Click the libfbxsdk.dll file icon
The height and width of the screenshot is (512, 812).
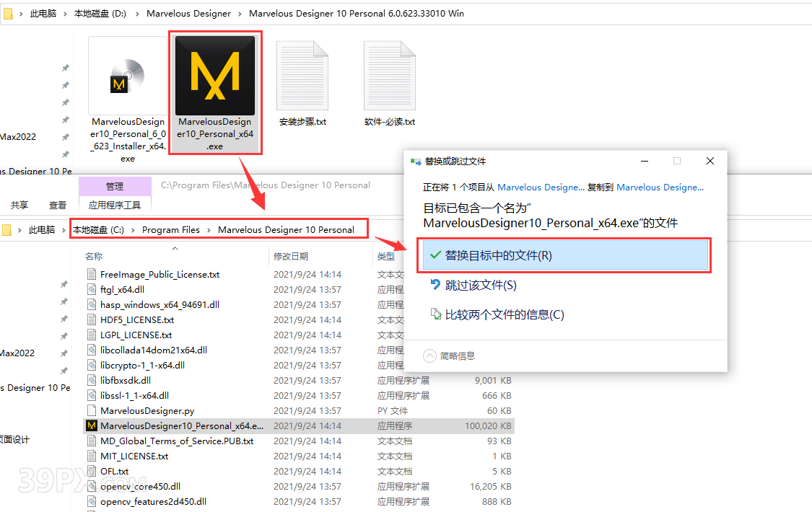pos(92,380)
